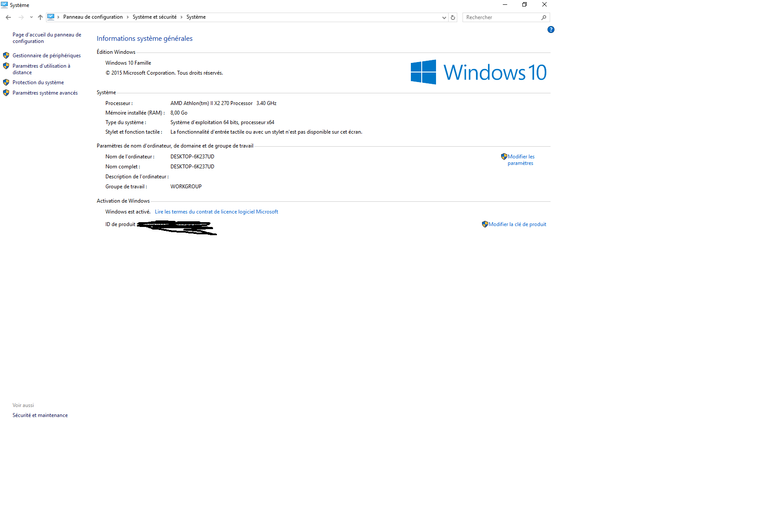Focus the Rechercher search field
This screenshot has height=532, width=774.
tap(502, 17)
